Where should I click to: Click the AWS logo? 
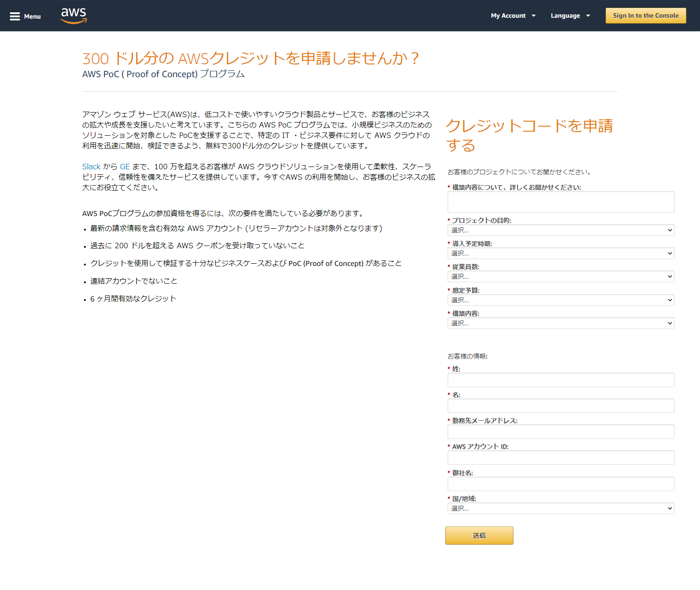[74, 16]
